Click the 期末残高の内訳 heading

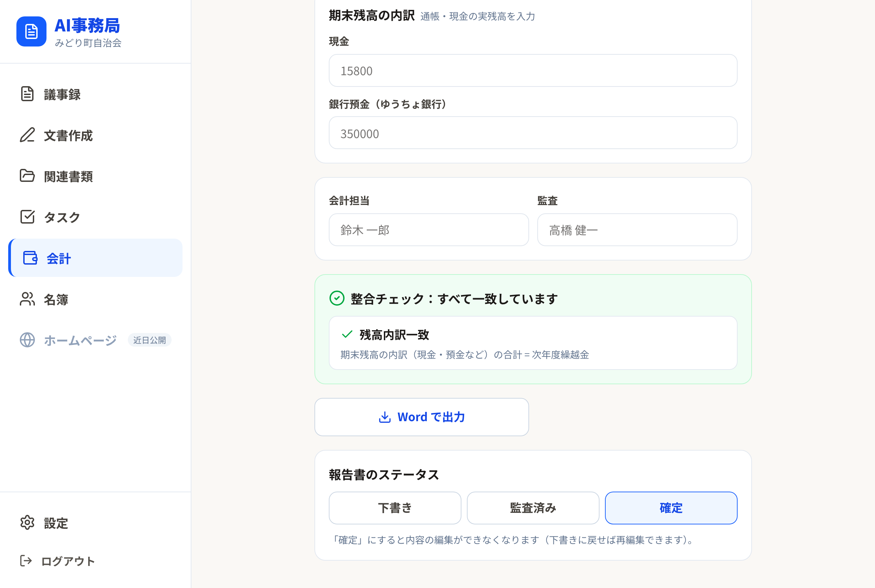click(x=372, y=15)
